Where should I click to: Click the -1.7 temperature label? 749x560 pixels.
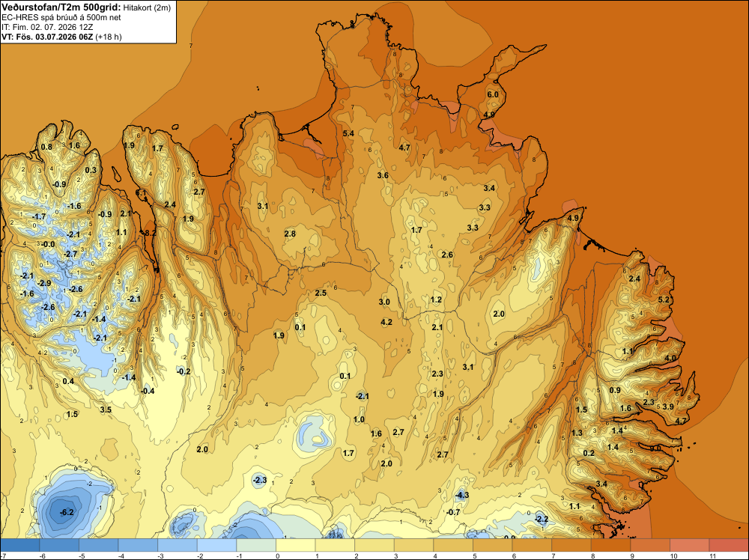(39, 217)
